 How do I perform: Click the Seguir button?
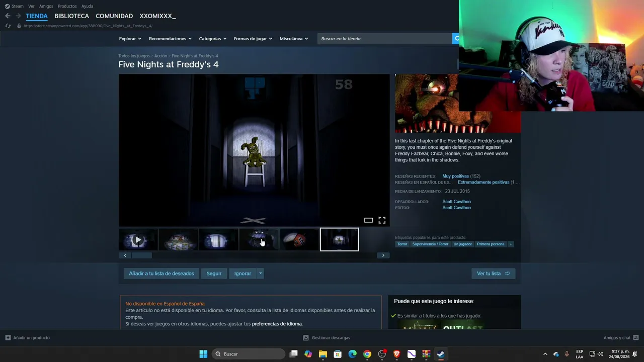click(214, 274)
